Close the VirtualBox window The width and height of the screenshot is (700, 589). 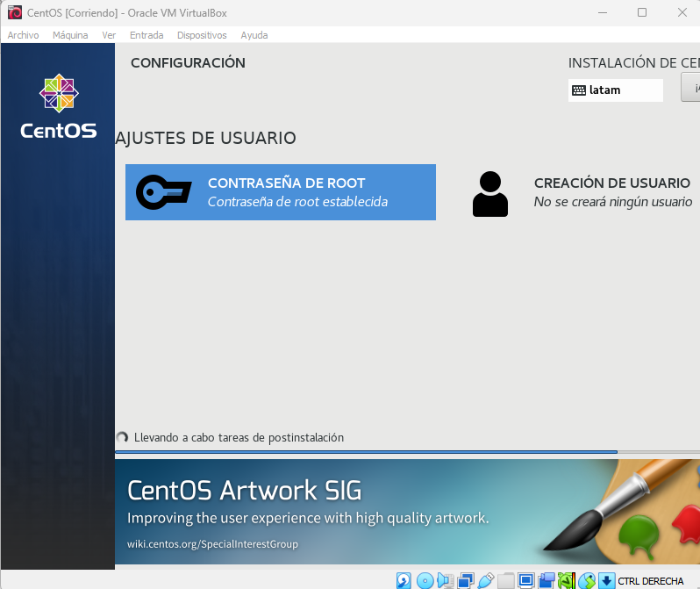[x=682, y=12]
